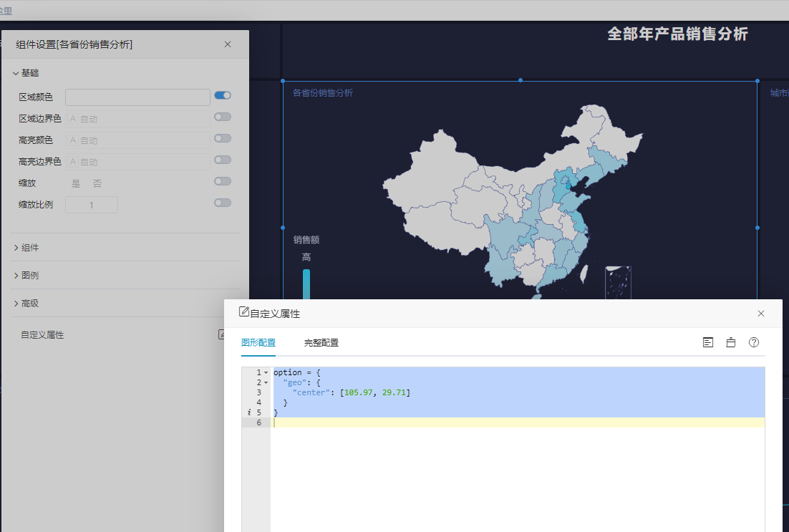Click the 全部年产品销售分析 dashboard title

677,34
